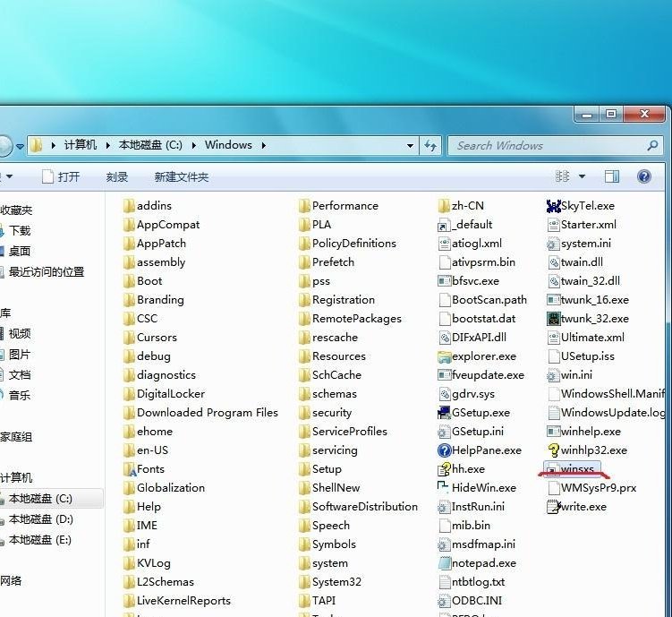Click the twunk_16.exe file icon
Image resolution: width=672 pixels, height=617 pixels.
pyautogui.click(x=553, y=300)
